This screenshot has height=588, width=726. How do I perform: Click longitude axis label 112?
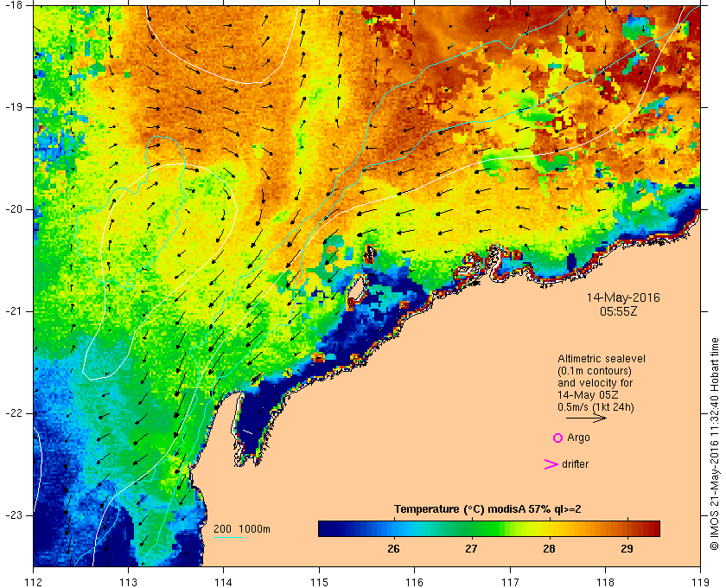tap(34, 582)
